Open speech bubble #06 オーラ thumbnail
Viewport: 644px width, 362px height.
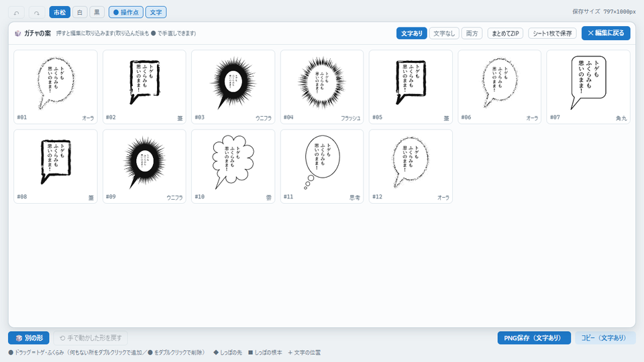[x=499, y=86]
